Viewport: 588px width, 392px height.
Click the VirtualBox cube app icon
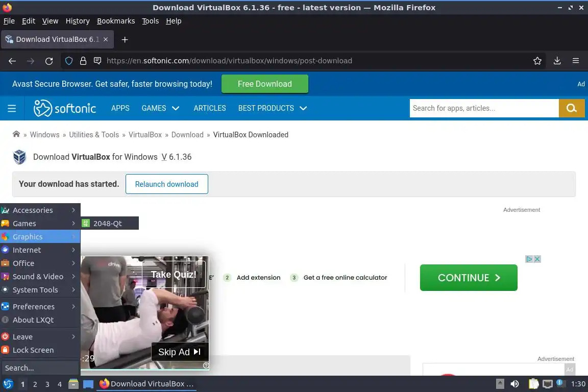tap(19, 157)
